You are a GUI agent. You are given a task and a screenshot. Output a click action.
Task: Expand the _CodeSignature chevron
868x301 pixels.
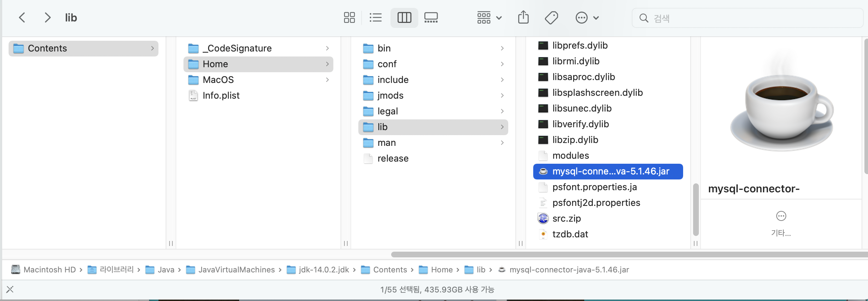327,48
